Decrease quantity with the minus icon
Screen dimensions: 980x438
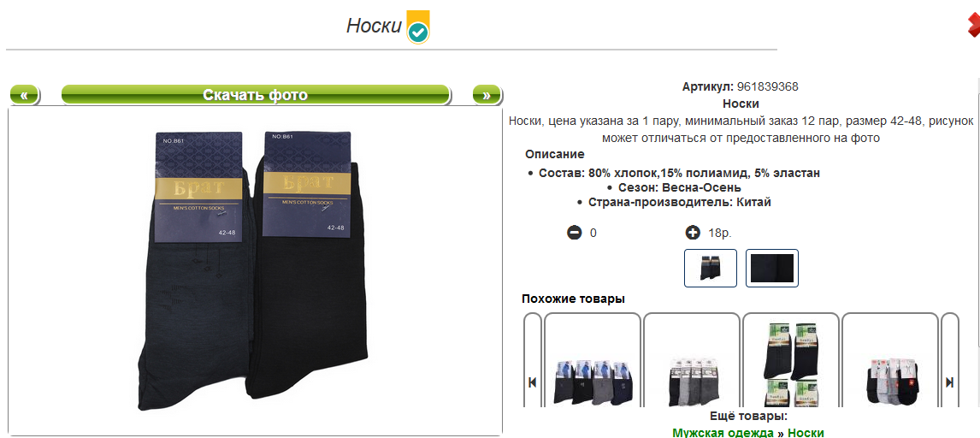click(574, 233)
